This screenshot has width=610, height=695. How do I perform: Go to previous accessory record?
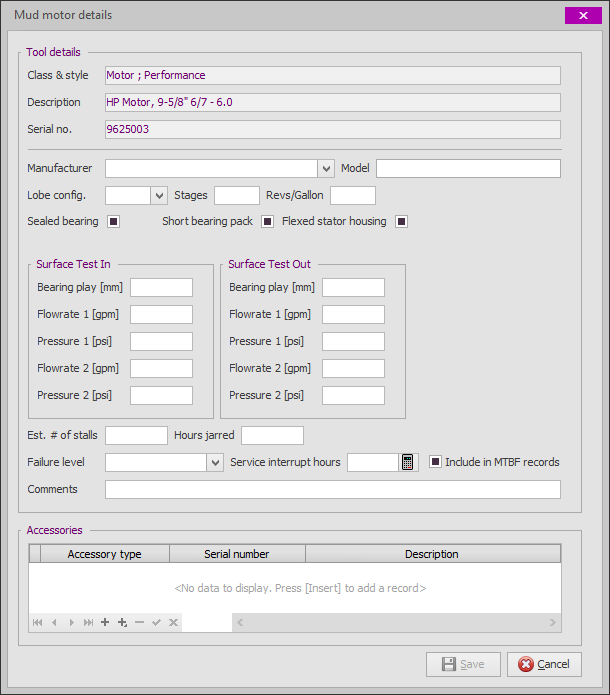pyautogui.click(x=54, y=622)
